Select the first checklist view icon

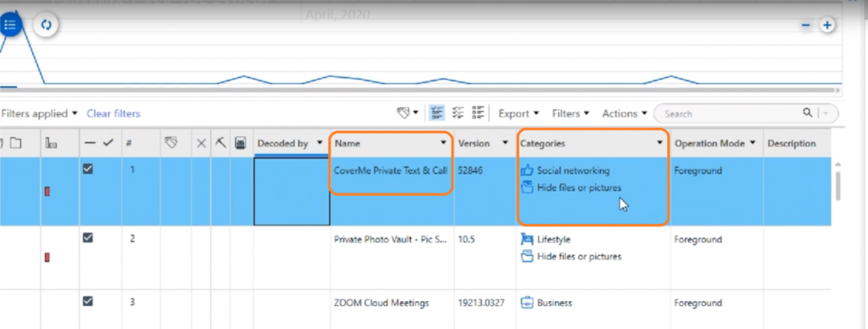point(437,113)
